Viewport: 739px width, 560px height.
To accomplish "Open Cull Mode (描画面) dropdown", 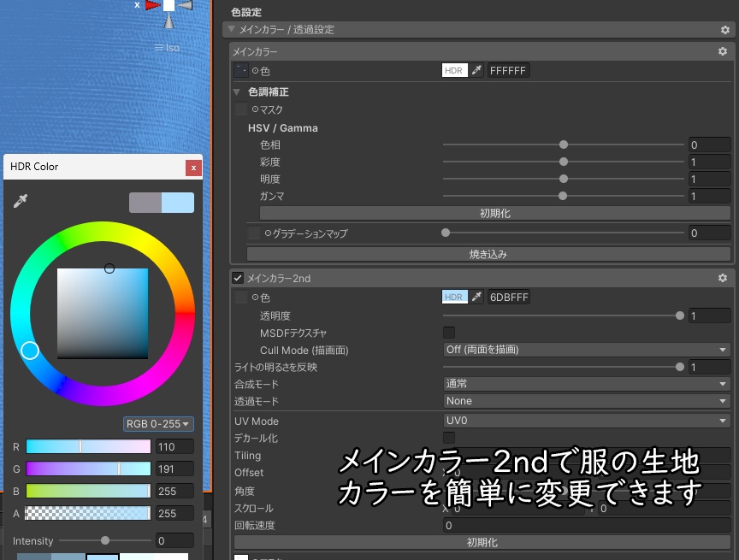I will 586,350.
